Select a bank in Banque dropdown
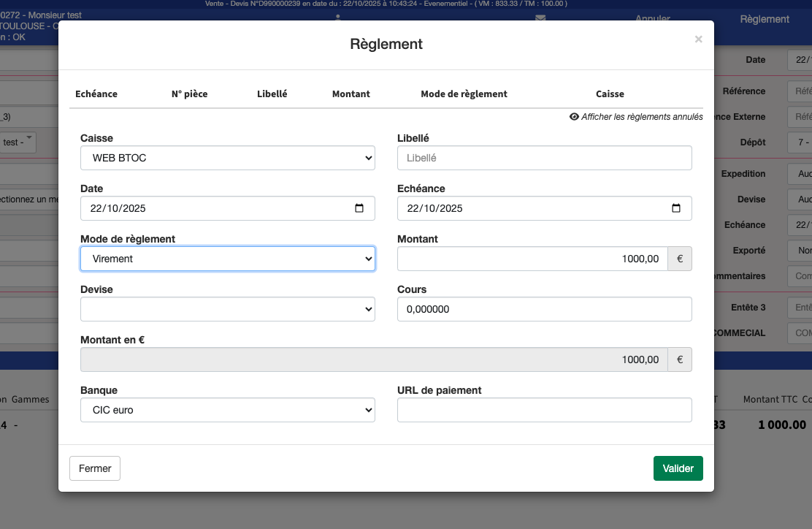812x529 pixels. [227, 410]
